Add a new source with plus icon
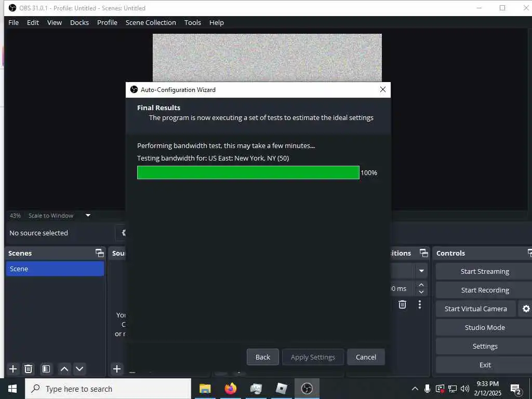 pyautogui.click(x=117, y=369)
